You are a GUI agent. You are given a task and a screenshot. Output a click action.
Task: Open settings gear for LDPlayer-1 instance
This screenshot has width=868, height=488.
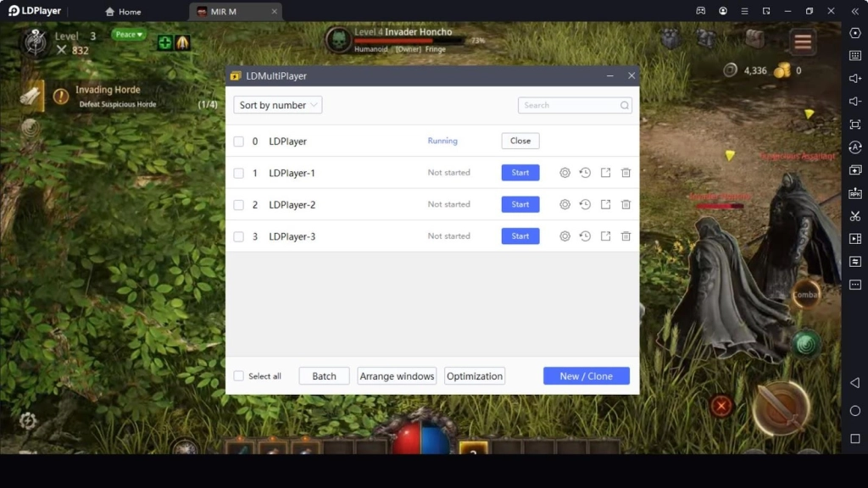point(565,172)
